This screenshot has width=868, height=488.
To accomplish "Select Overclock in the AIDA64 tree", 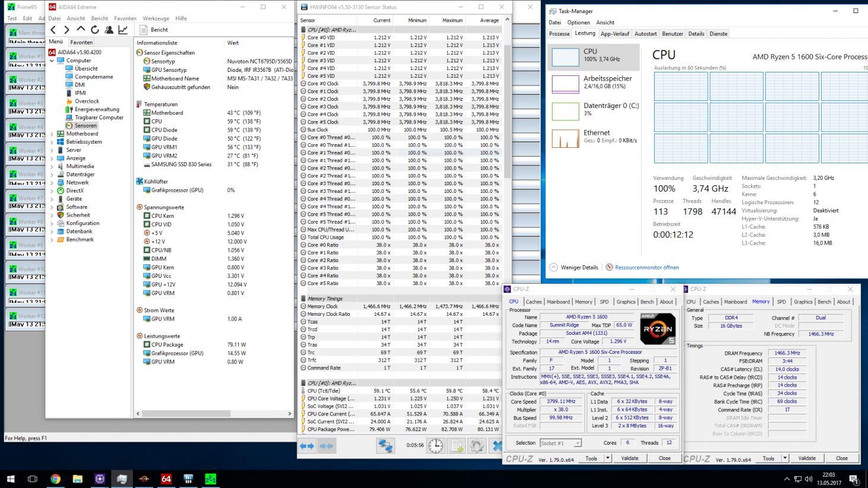I will click(x=87, y=101).
